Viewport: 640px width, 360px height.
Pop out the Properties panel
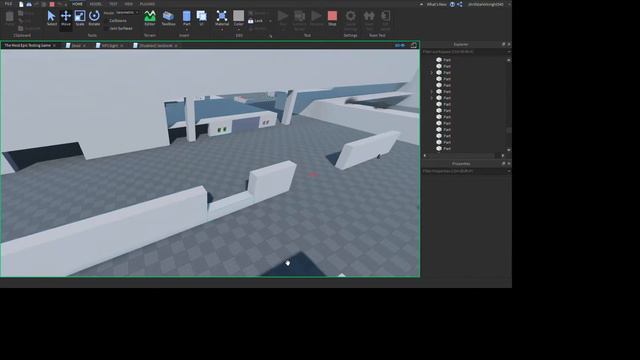[503, 163]
